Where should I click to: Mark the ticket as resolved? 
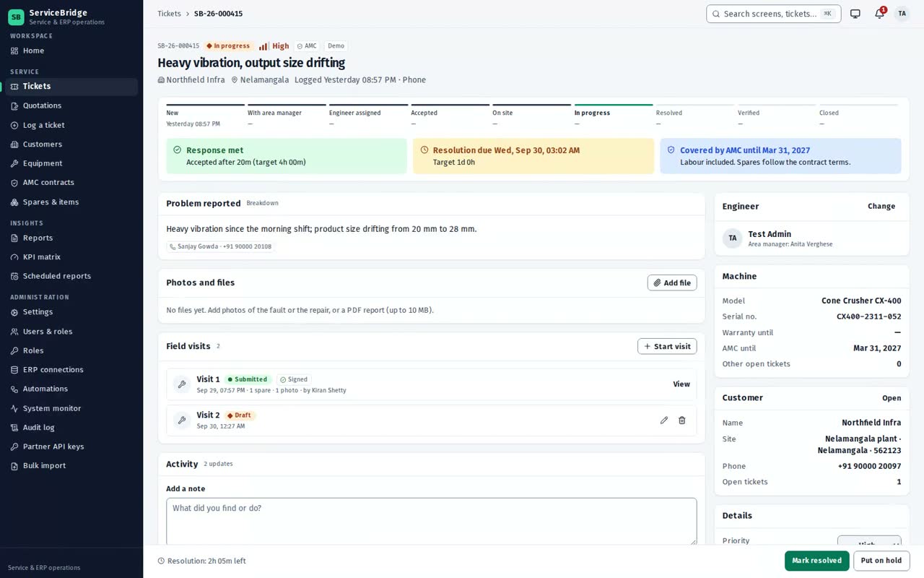[816, 561]
